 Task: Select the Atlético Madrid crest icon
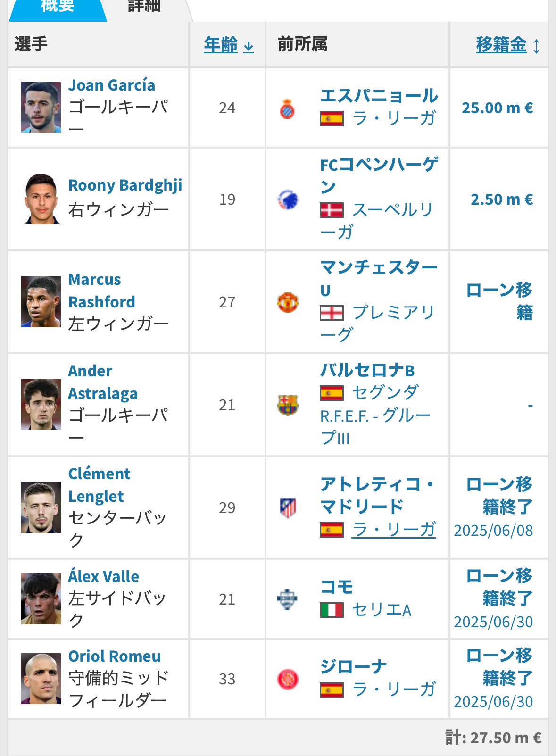[x=287, y=508]
